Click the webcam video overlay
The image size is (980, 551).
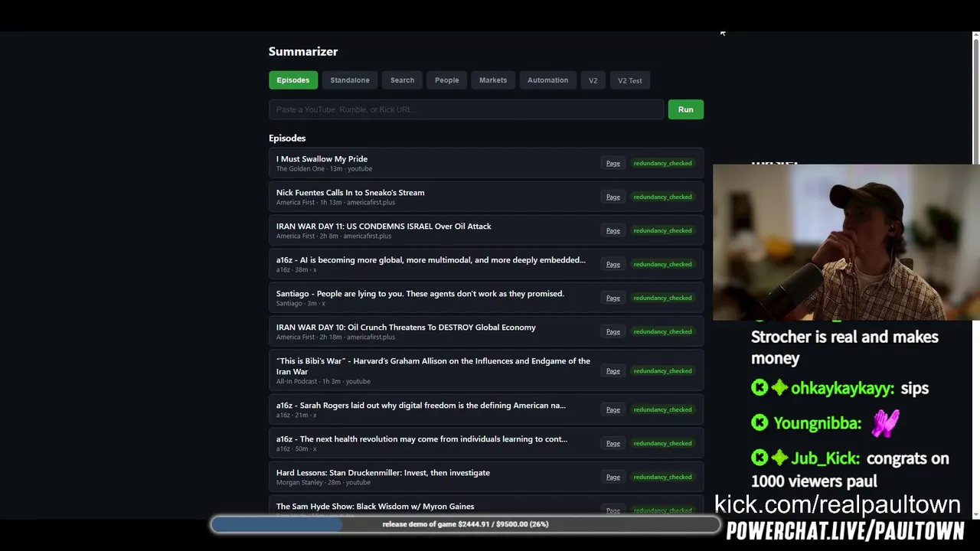pos(846,243)
